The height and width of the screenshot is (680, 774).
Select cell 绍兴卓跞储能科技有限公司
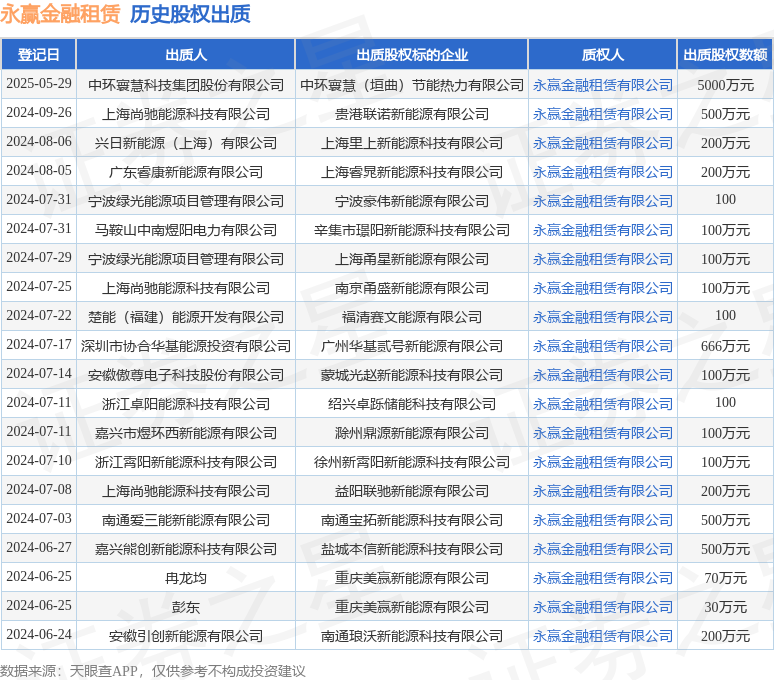(412, 404)
